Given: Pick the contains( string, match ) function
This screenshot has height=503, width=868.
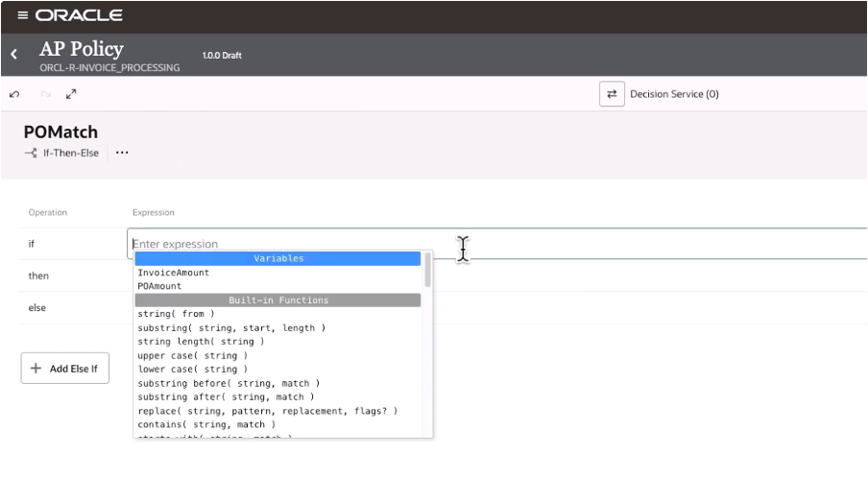Looking at the screenshot, I should point(206,424).
